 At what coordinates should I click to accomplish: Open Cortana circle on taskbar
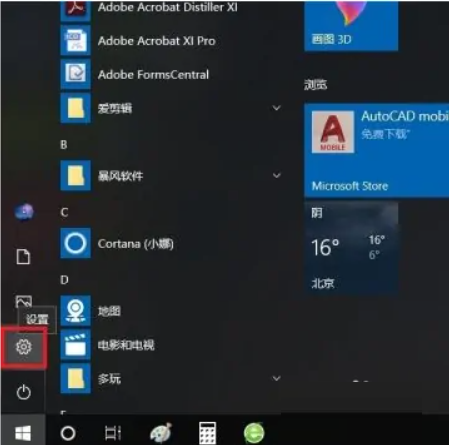coord(68,433)
